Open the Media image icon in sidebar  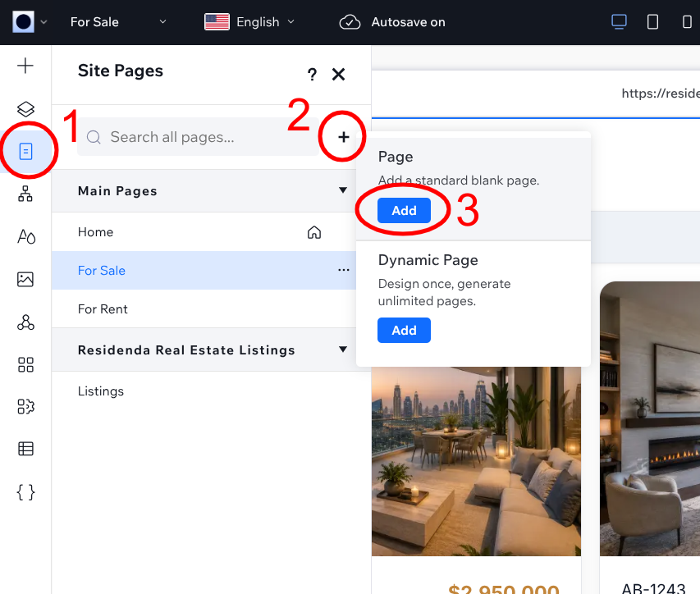pyautogui.click(x=25, y=280)
